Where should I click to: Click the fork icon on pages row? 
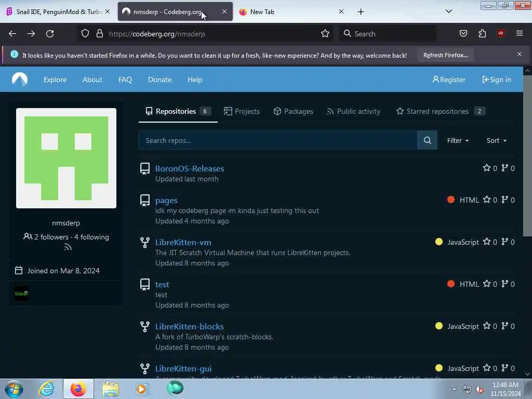(505, 199)
